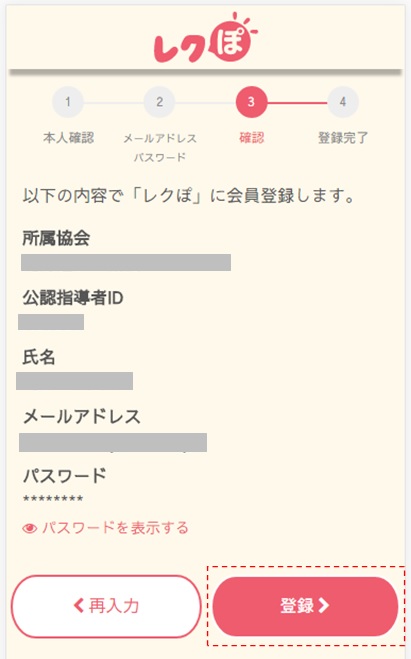This screenshot has width=411, height=659.
Task: Select step 4 circle for 登録完了
Action: tap(343, 102)
